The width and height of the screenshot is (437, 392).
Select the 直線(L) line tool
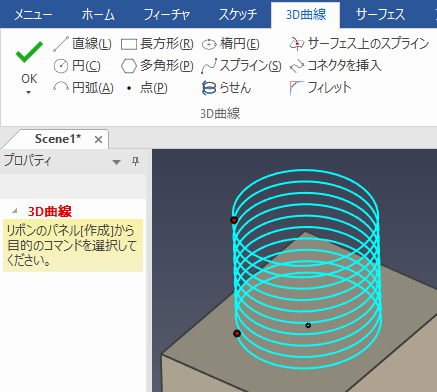[x=82, y=44]
